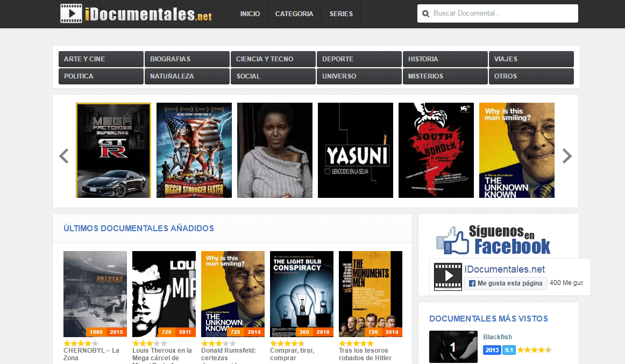
Task: Click the Blackfish star rating
Action: [x=534, y=350]
